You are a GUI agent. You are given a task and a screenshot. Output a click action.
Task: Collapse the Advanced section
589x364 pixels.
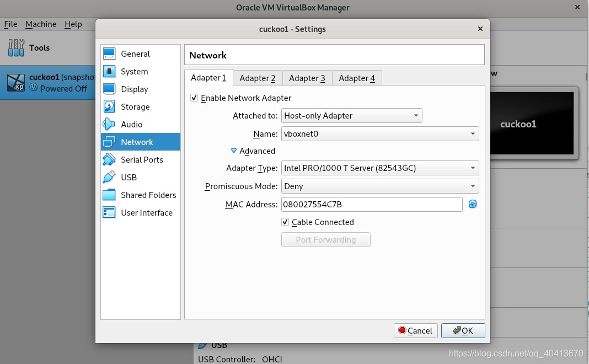point(234,151)
